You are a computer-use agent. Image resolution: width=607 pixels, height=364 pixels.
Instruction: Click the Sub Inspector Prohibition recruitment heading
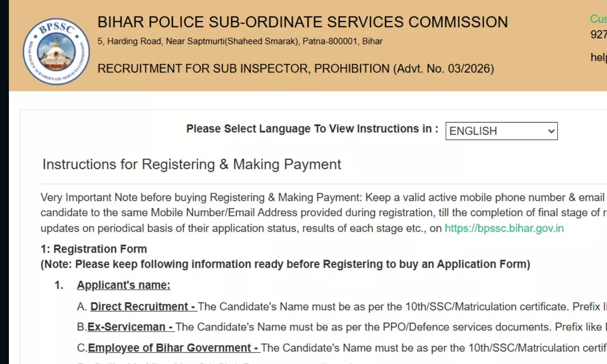coord(295,69)
